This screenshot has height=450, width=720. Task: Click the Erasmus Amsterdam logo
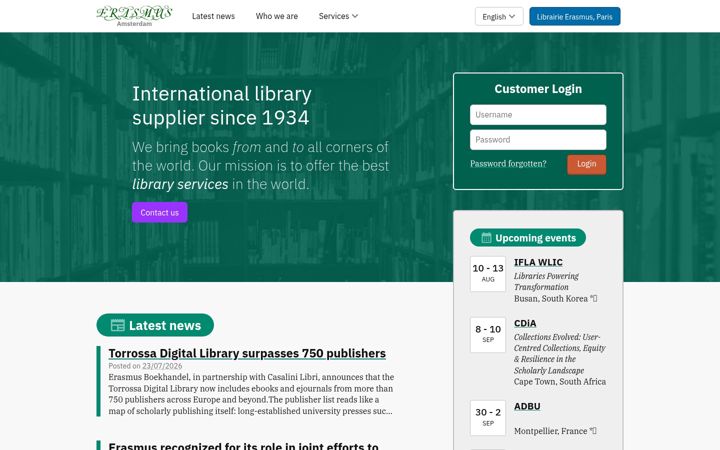coord(134,16)
